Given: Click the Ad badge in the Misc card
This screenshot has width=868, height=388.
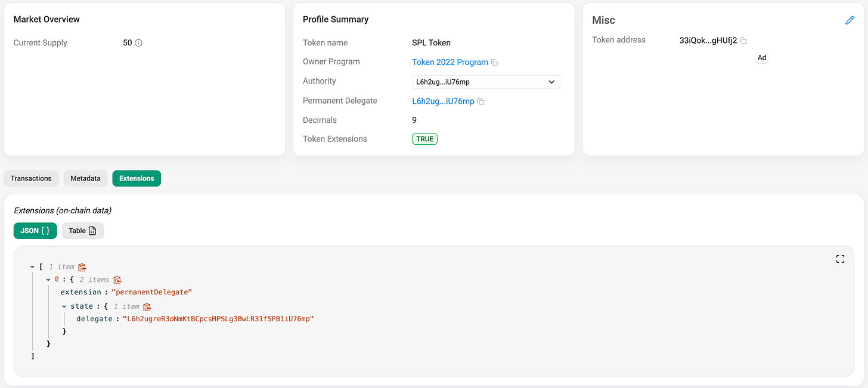Looking at the screenshot, I should [x=762, y=58].
